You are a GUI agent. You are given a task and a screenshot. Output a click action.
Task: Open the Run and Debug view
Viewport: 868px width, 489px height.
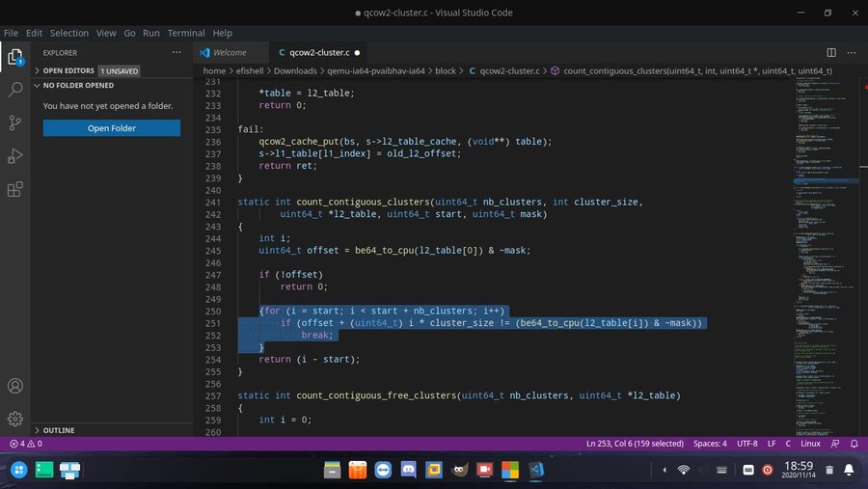coord(15,155)
